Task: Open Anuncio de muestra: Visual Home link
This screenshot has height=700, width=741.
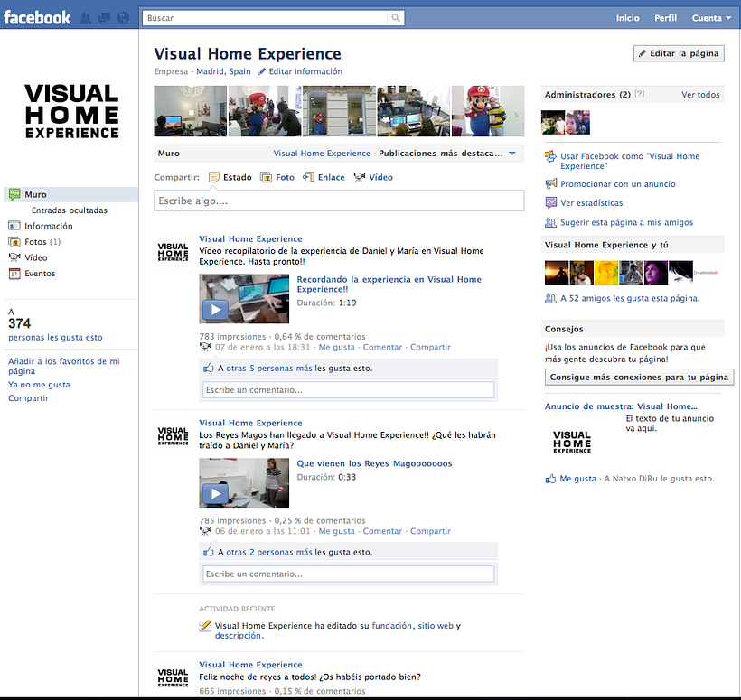Action: 621,406
